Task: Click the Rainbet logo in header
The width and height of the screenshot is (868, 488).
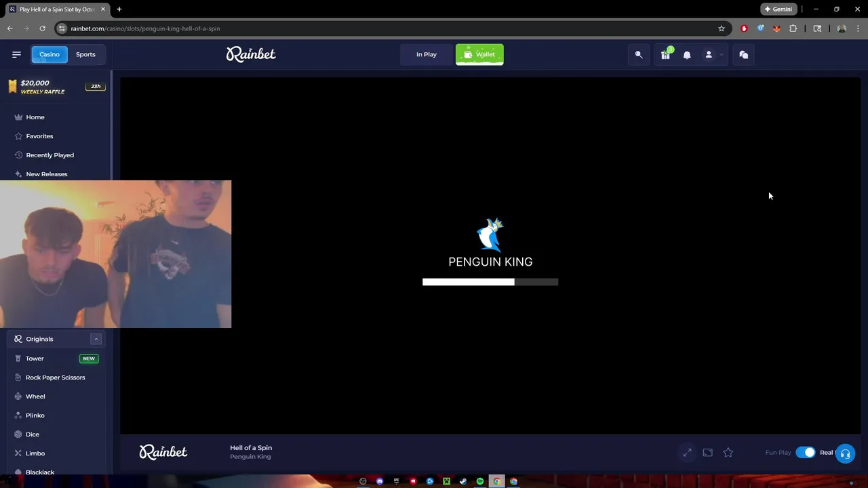Action: tap(251, 54)
